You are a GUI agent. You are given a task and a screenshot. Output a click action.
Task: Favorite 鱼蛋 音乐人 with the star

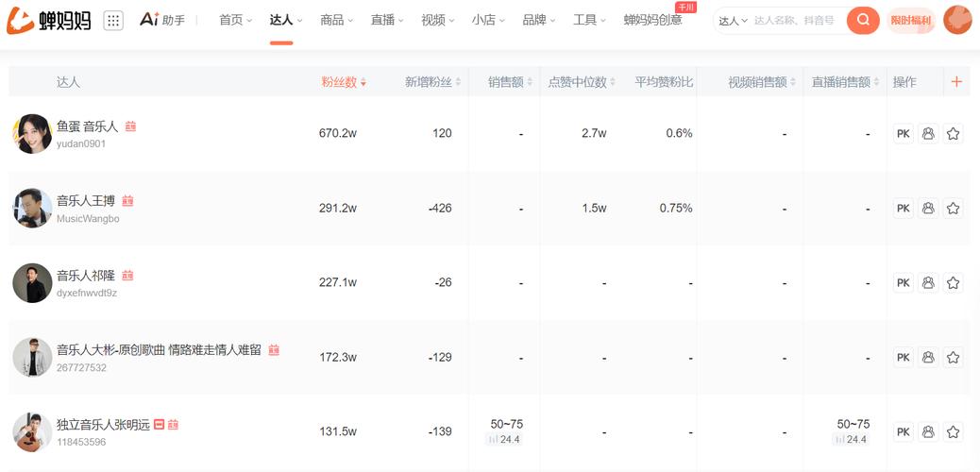[x=953, y=134]
